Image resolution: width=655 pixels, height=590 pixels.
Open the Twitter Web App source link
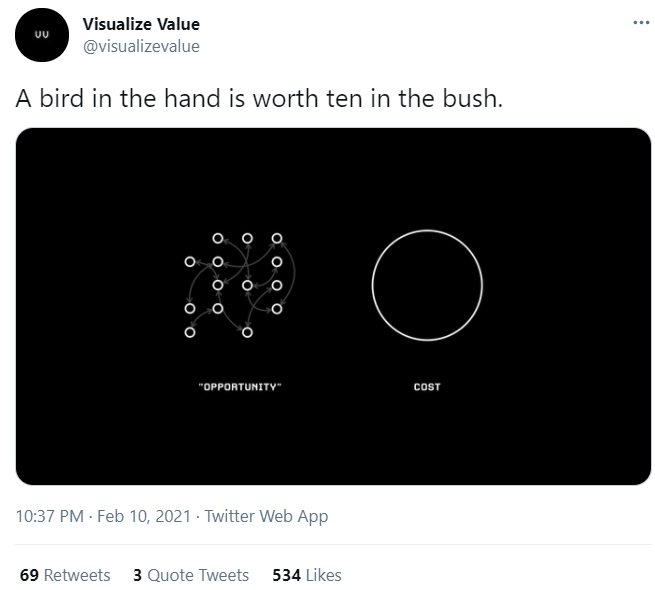tap(266, 517)
